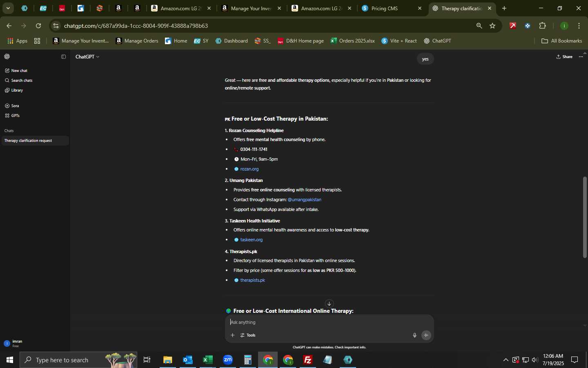Click the red extension icon in toolbar
The height and width of the screenshot is (368, 588).
click(513, 26)
